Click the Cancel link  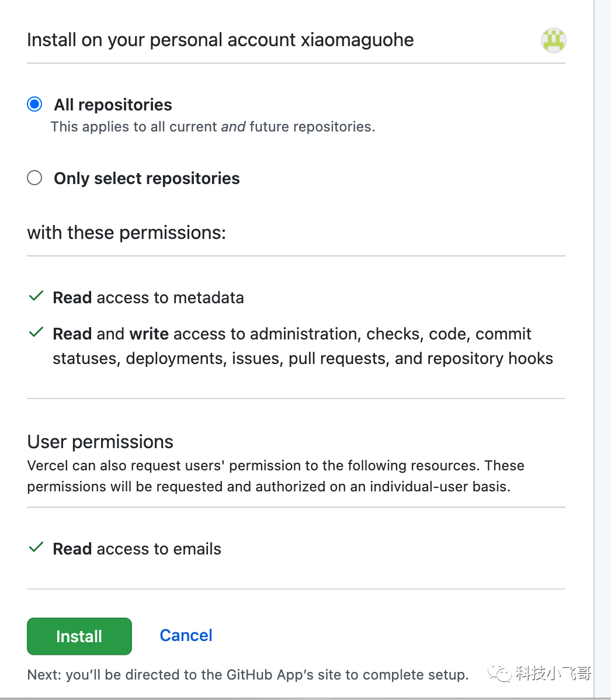186,636
